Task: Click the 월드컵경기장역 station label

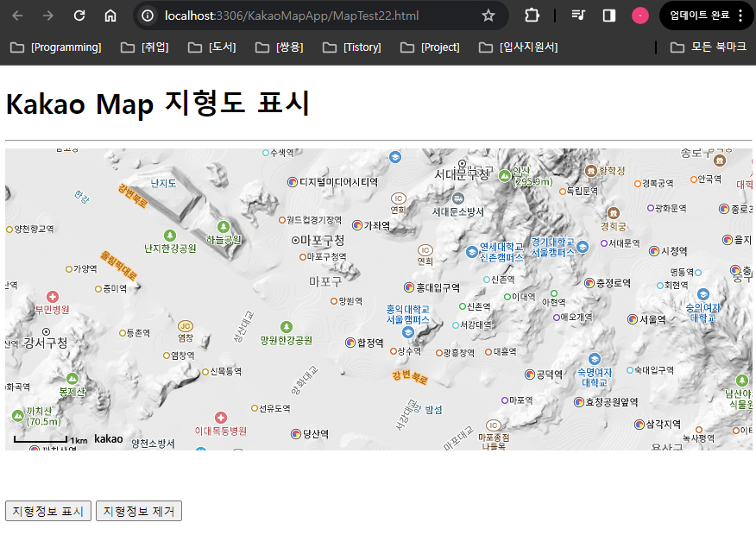Action: [x=314, y=220]
